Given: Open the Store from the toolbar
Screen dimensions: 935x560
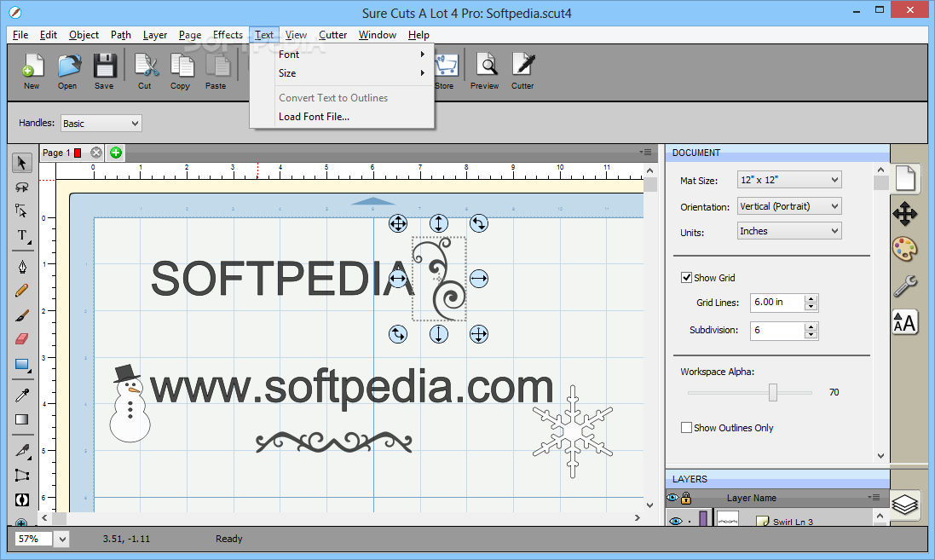Looking at the screenshot, I should coord(446,71).
